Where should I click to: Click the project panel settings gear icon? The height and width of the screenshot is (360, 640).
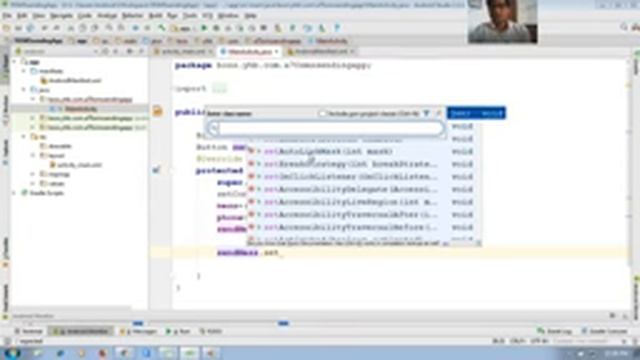point(130,51)
